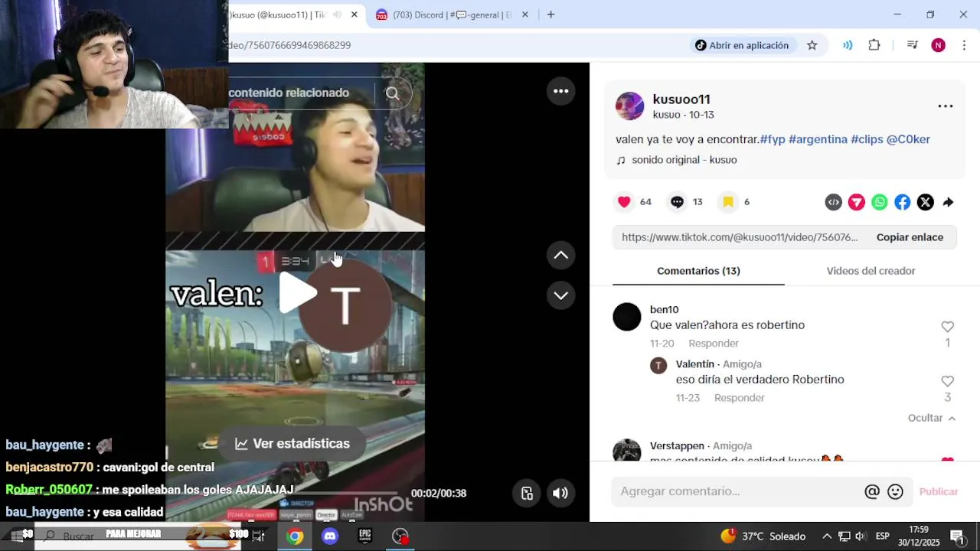Show hidden tray icons chevron

827,536
